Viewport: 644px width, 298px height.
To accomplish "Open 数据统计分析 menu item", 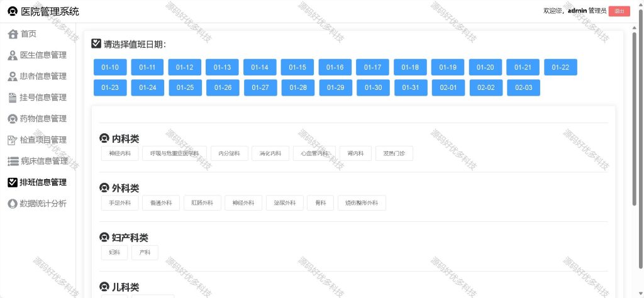I will tap(38, 204).
